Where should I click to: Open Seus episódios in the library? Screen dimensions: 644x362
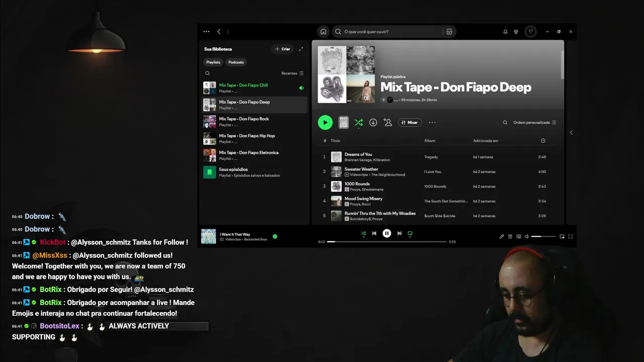tap(255, 172)
